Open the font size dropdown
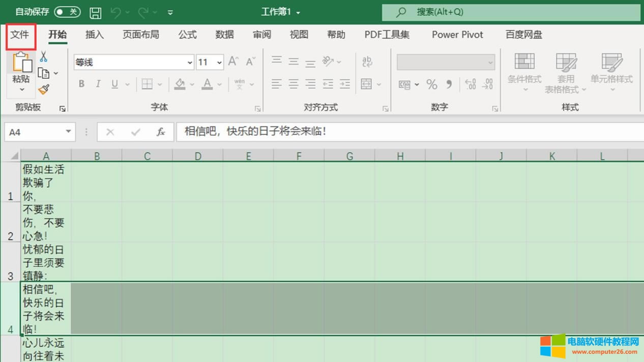644x362 pixels. (x=218, y=62)
